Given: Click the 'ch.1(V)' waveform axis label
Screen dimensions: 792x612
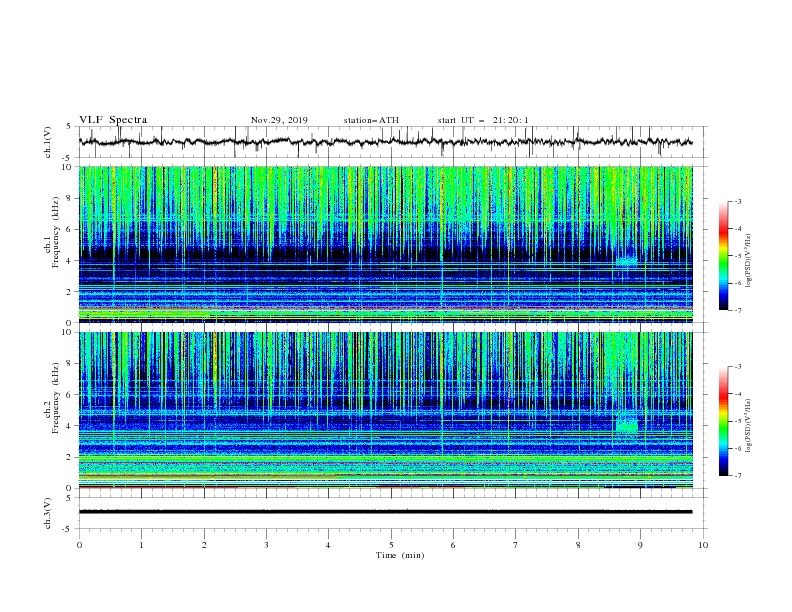Looking at the screenshot, I should (x=48, y=142).
